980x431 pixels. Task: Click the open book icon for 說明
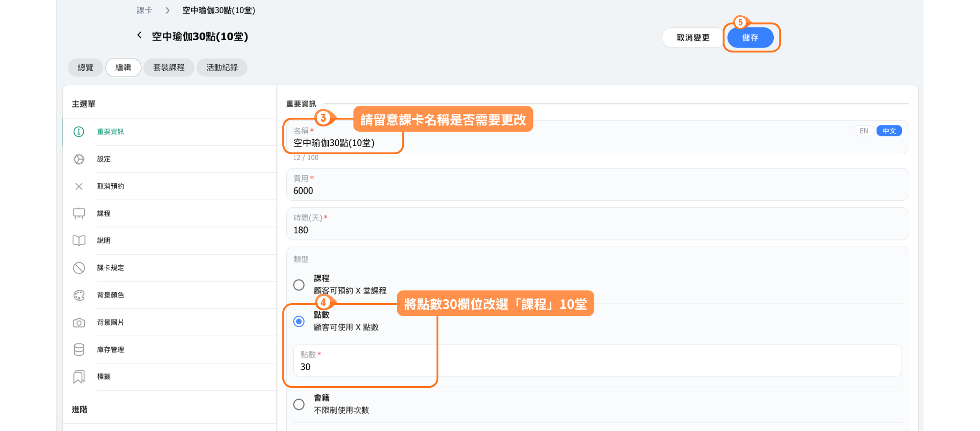click(x=79, y=240)
